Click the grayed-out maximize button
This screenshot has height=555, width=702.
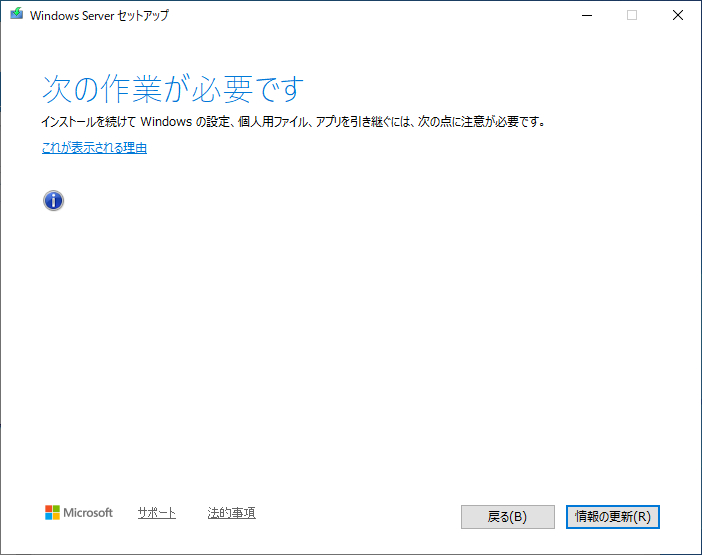pyautogui.click(x=632, y=15)
